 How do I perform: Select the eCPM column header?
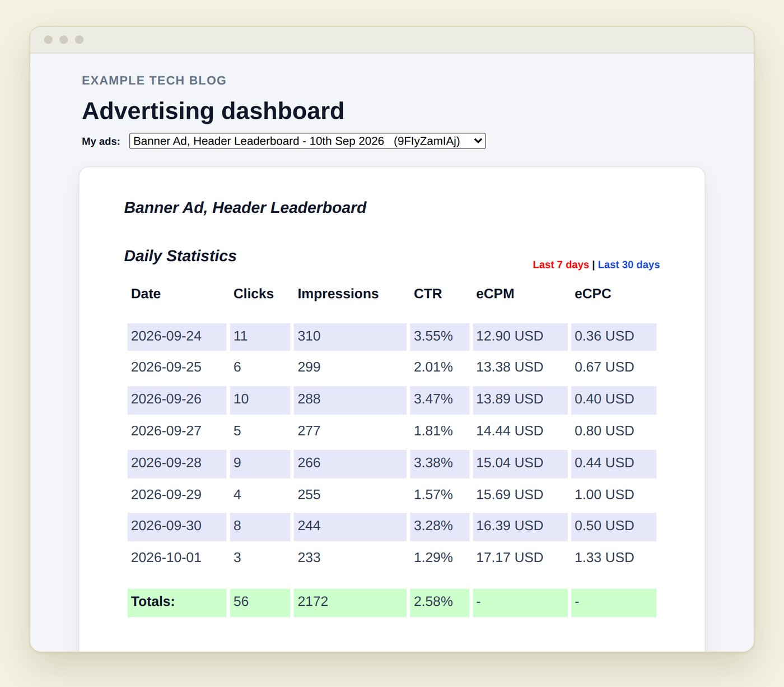[495, 294]
